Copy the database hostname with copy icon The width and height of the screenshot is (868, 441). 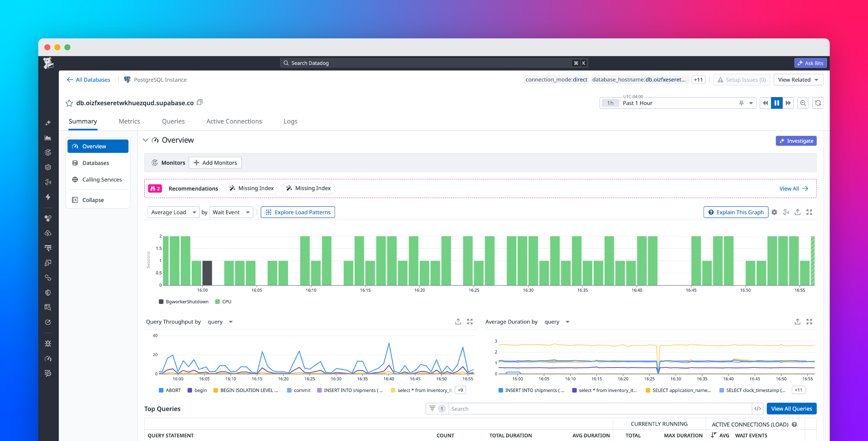199,102
